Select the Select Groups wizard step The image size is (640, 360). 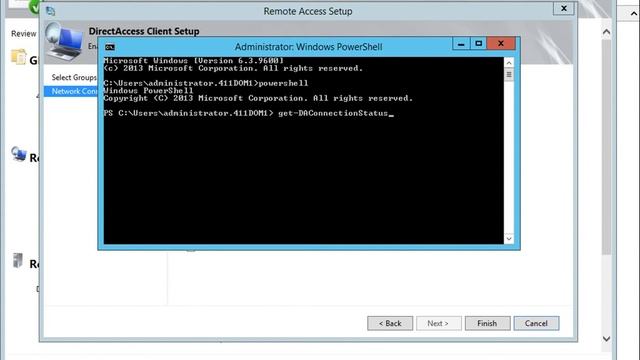pyautogui.click(x=74, y=77)
